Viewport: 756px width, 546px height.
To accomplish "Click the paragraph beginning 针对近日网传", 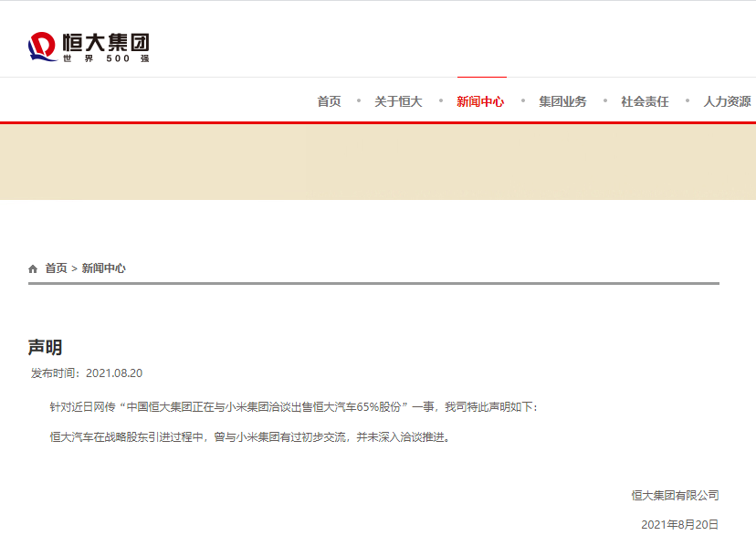I will [294, 407].
